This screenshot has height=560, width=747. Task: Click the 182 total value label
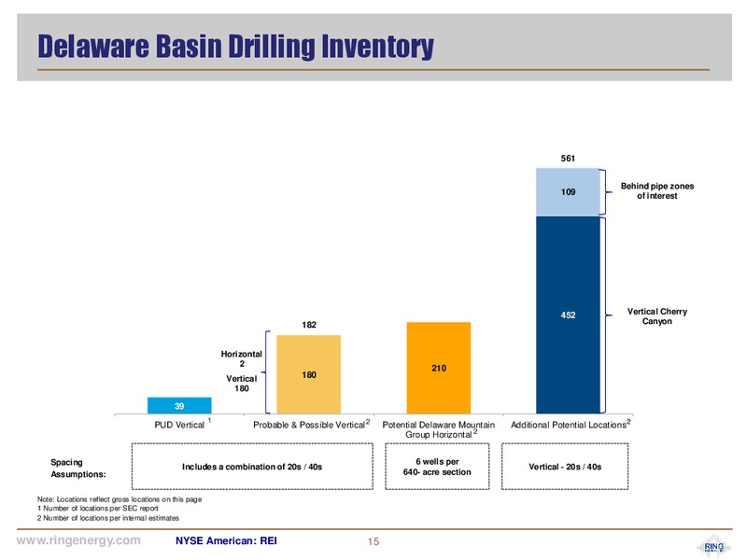coord(309,325)
